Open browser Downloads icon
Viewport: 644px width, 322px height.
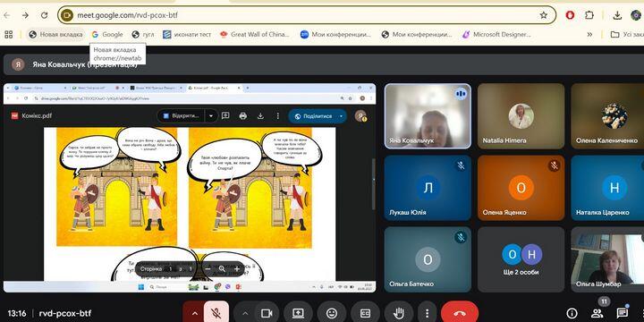pos(617,15)
